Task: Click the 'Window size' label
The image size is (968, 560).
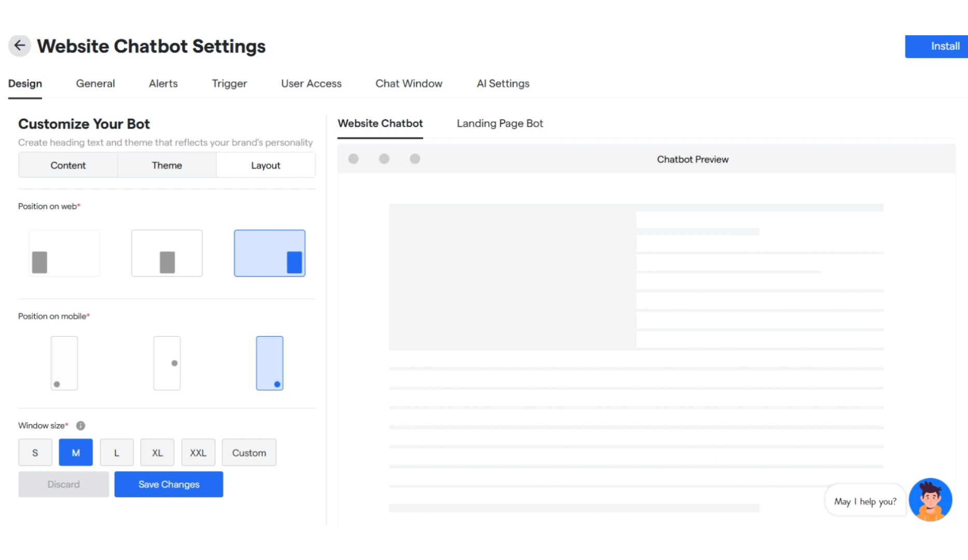Action: point(43,426)
